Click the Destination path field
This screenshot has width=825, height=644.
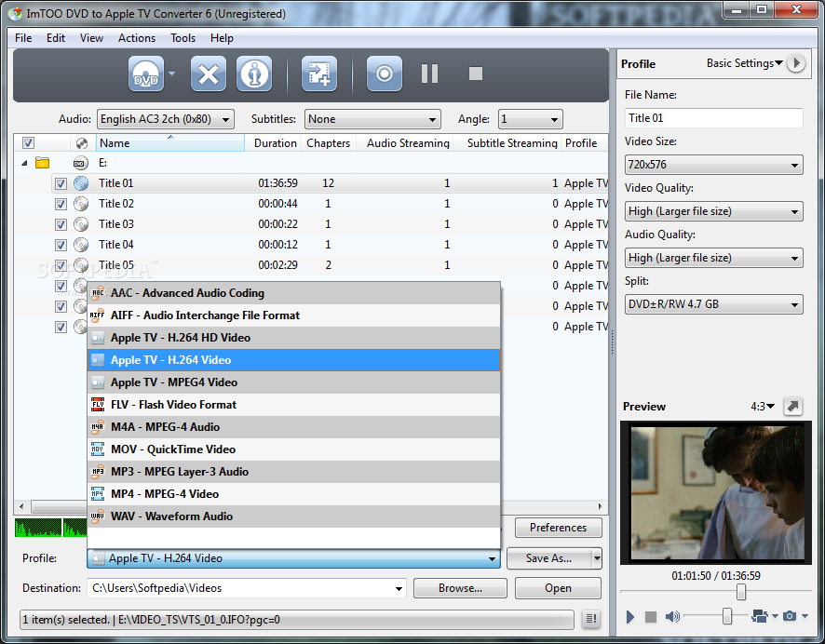(247, 588)
